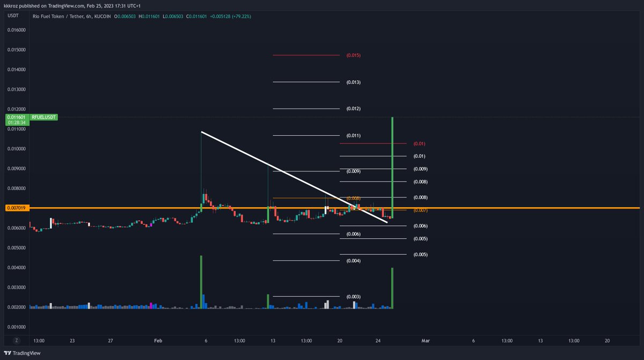Viewport: 644px width, 360px height.
Task: Click 0.006000 on the price axis
Action: pyautogui.click(x=16, y=228)
